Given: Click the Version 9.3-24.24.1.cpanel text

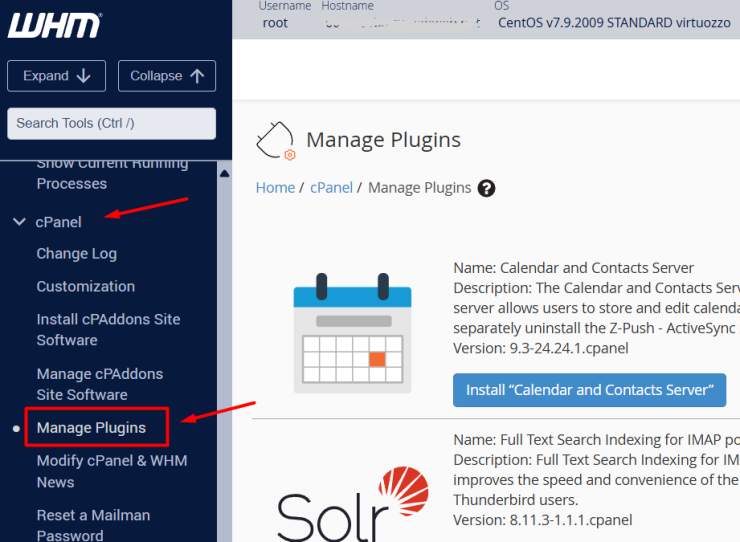Looking at the screenshot, I should pyautogui.click(x=541, y=348).
